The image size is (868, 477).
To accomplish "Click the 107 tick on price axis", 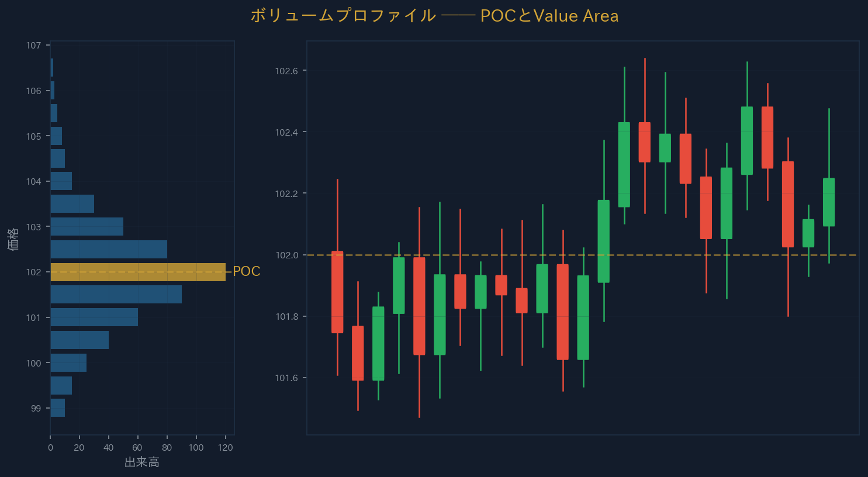I will [34, 46].
